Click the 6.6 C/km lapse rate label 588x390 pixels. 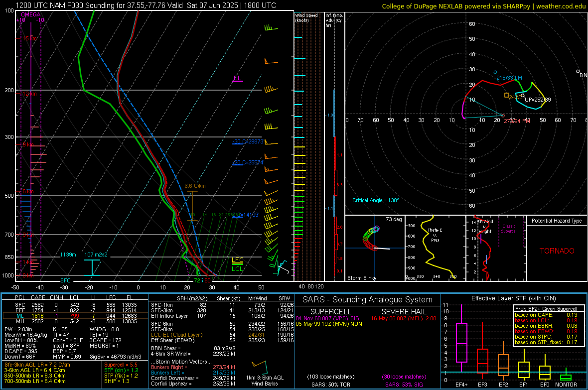195,186
